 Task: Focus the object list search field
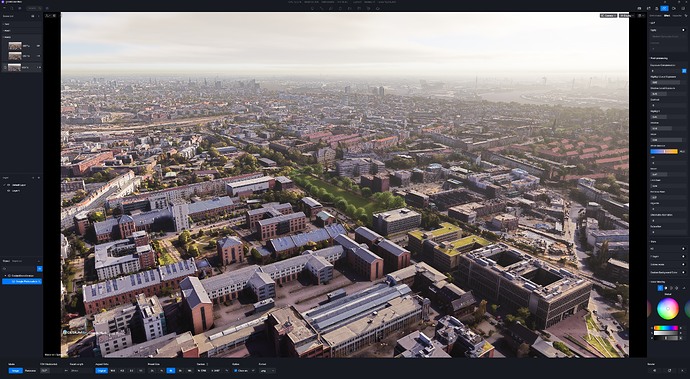[x=19, y=269]
